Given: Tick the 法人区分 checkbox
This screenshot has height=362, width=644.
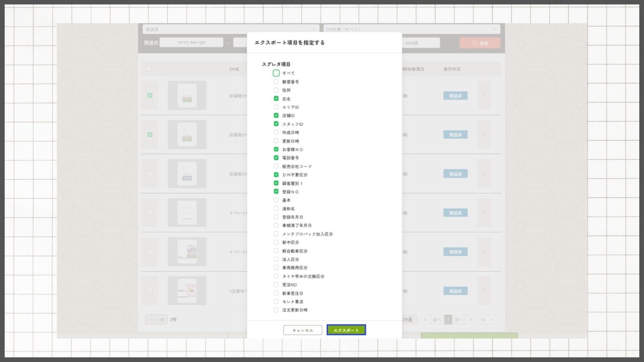Looking at the screenshot, I should pos(276,259).
